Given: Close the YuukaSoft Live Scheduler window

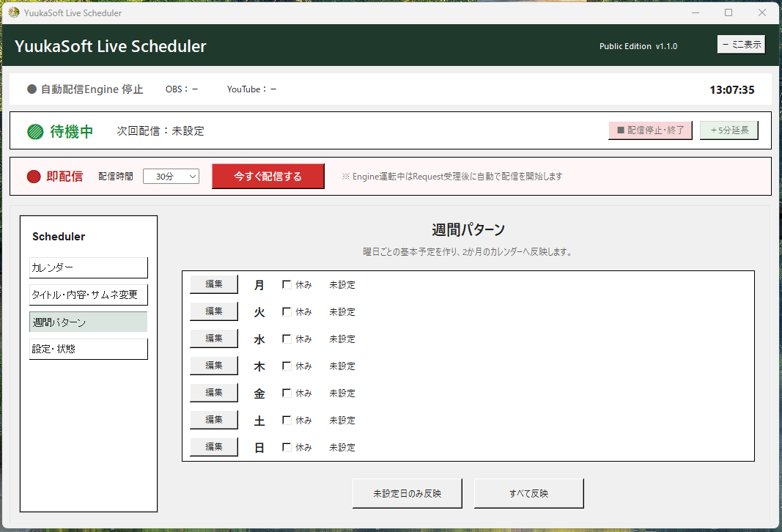Looking at the screenshot, I should [x=762, y=12].
